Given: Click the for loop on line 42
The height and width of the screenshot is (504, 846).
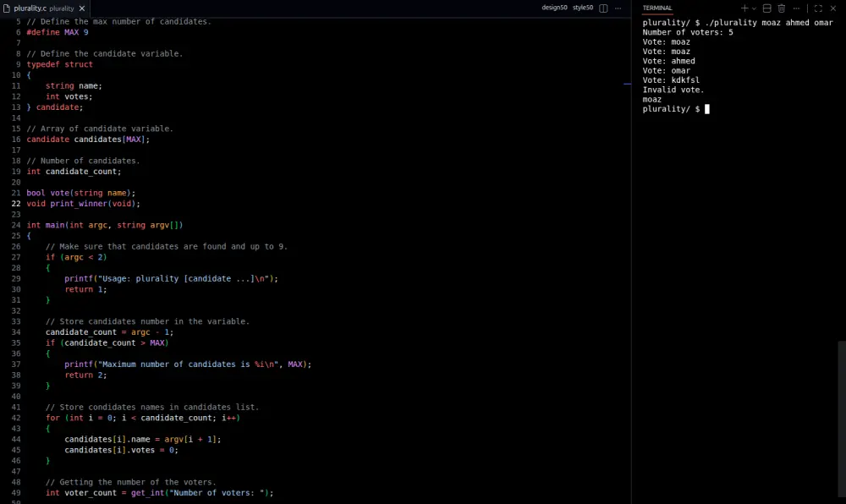Looking at the screenshot, I should (142, 418).
